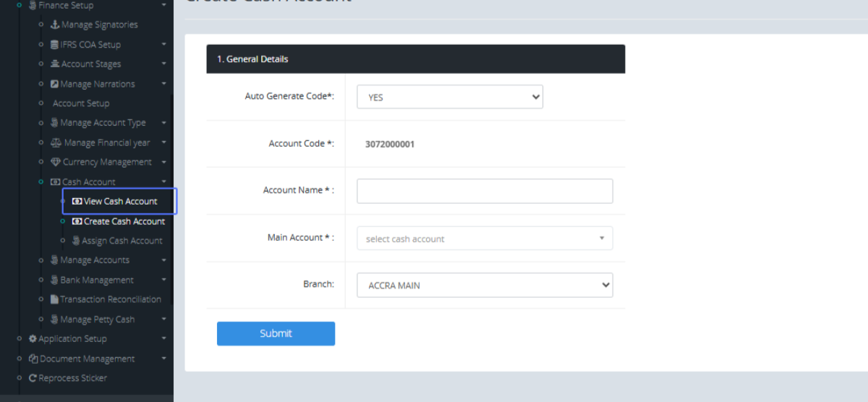Click the gear icon next to Application Setup

coord(33,338)
